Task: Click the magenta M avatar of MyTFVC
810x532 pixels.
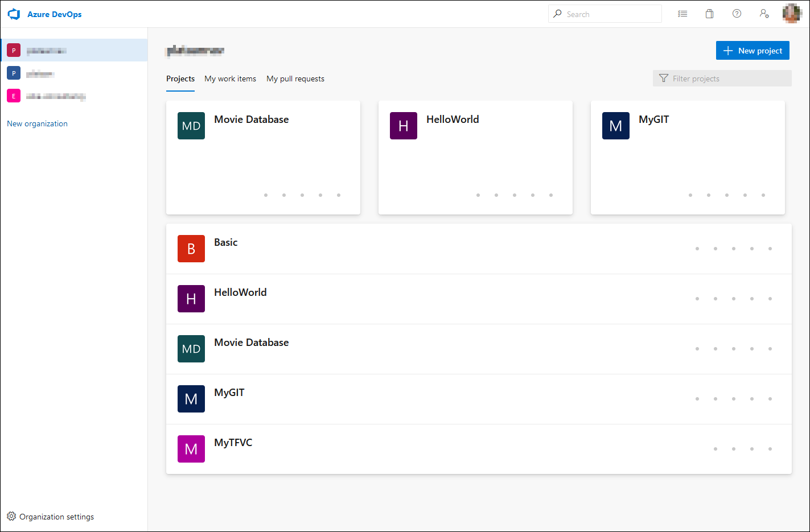Action: click(x=191, y=449)
